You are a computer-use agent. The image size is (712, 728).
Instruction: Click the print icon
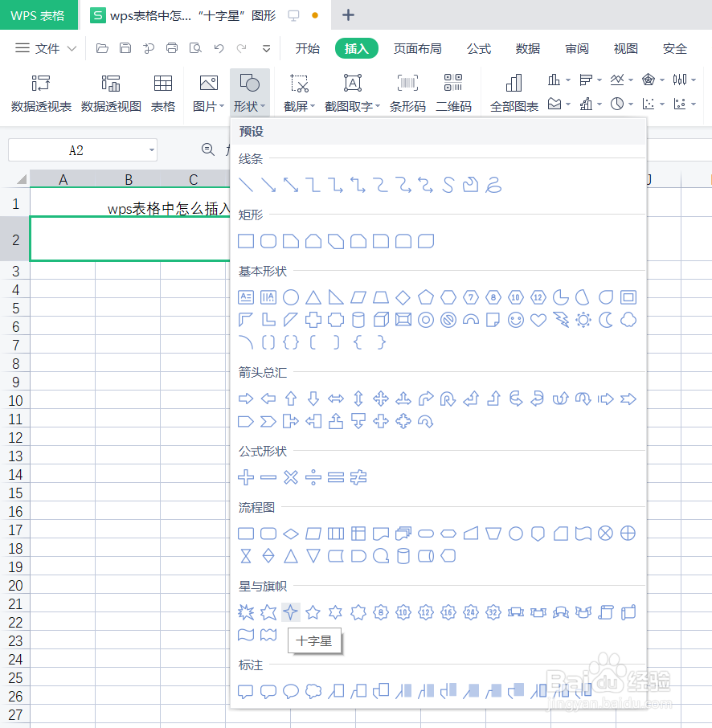pos(172,48)
